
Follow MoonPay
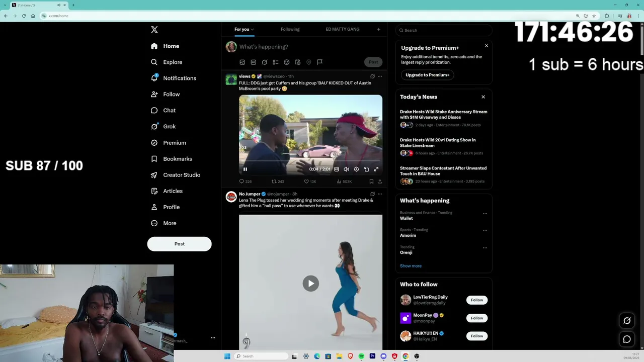[477, 318]
